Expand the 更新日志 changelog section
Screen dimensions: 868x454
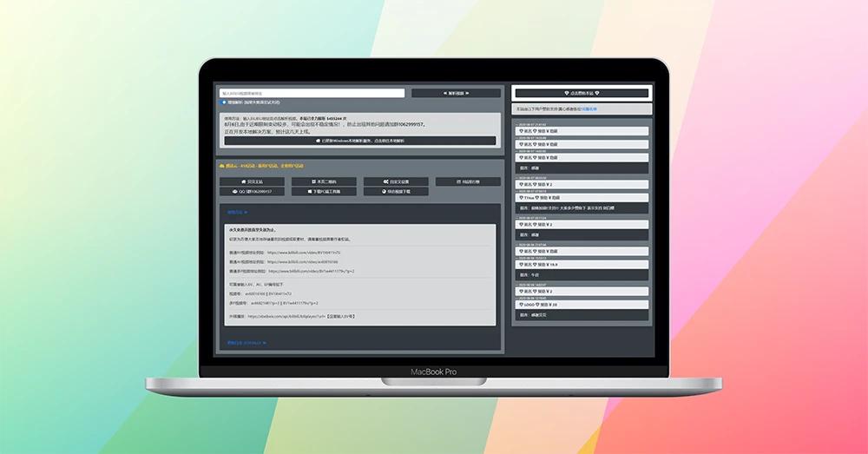point(242,343)
